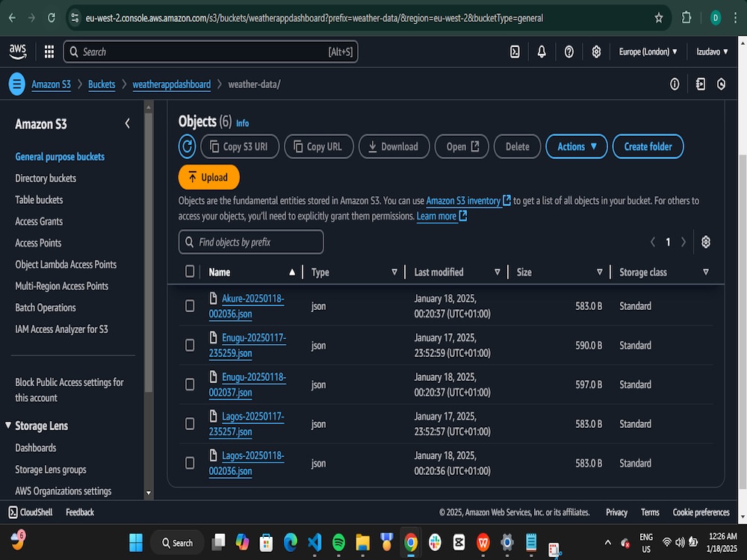Open the Objects Info link
This screenshot has width=747, height=560.
242,123
